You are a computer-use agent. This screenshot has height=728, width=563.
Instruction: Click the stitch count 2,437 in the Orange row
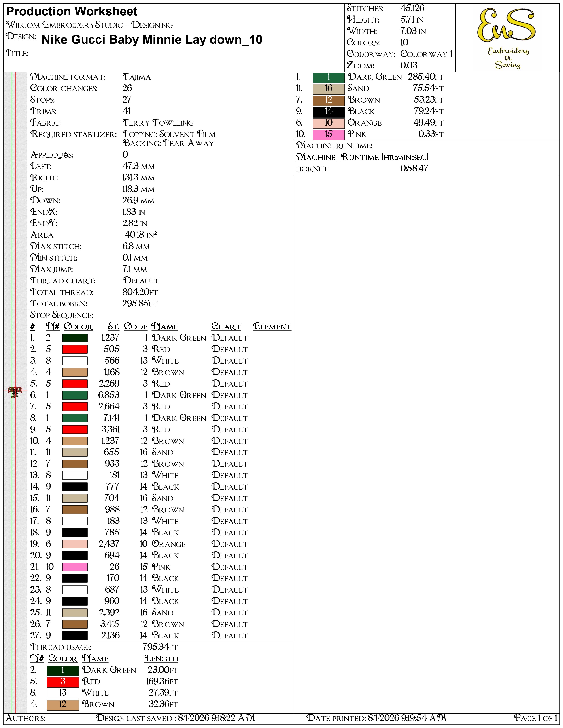[109, 544]
